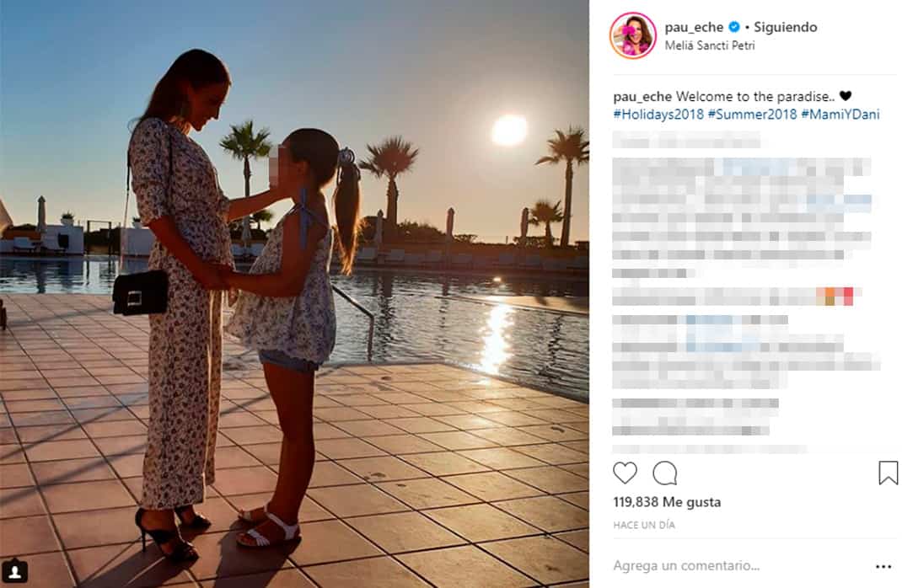Open more options three-dot menu
This screenshot has width=902, height=588.
click(x=883, y=567)
